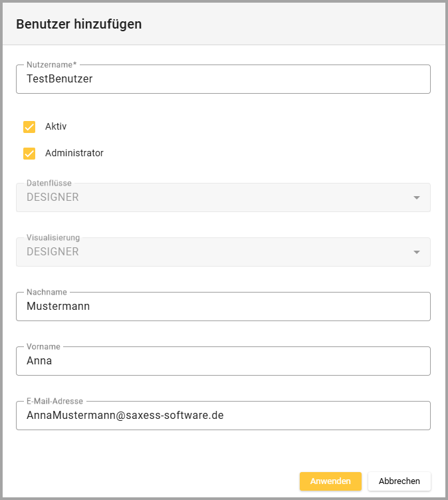Uncheck the Aktiv checkbox
The width and height of the screenshot is (448, 500).
tap(29, 127)
